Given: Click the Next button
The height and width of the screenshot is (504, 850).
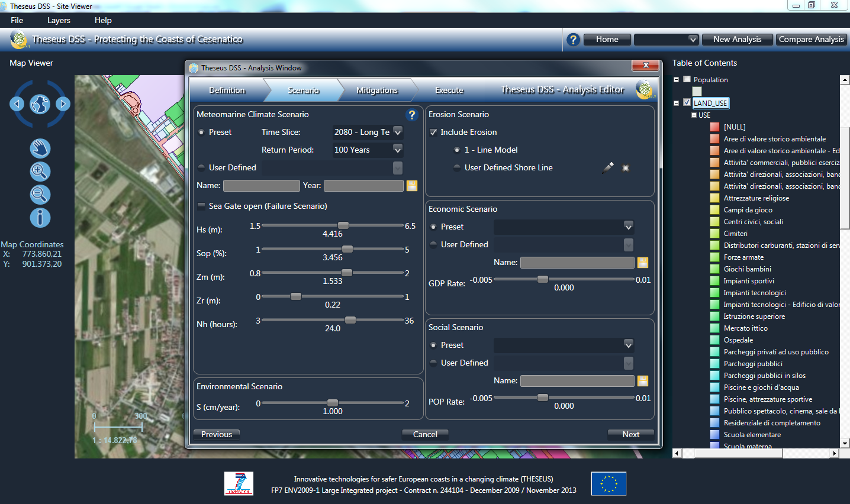Looking at the screenshot, I should (631, 434).
